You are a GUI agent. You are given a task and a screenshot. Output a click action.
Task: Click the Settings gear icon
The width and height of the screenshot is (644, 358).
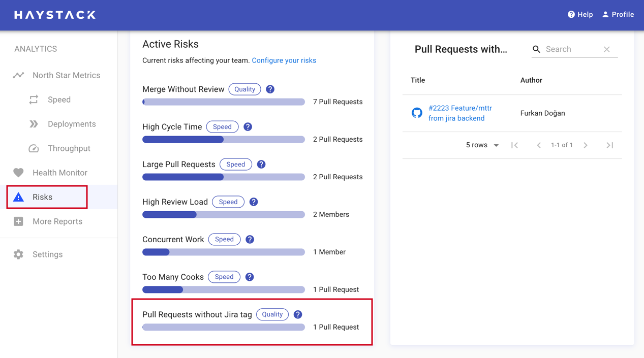pos(18,254)
